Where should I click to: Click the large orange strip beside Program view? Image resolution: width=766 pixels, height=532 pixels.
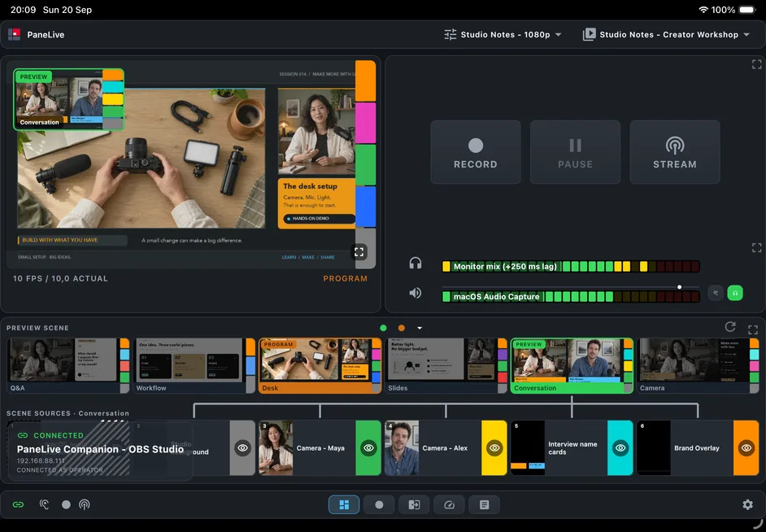(x=365, y=81)
